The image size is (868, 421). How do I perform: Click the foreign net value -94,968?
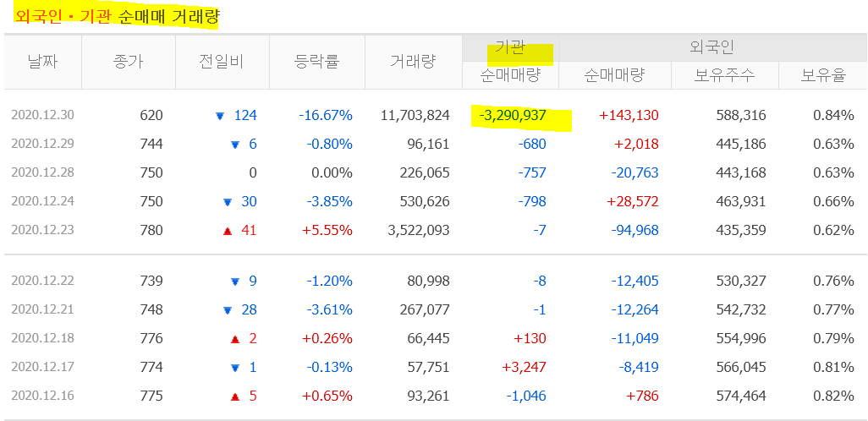635,230
